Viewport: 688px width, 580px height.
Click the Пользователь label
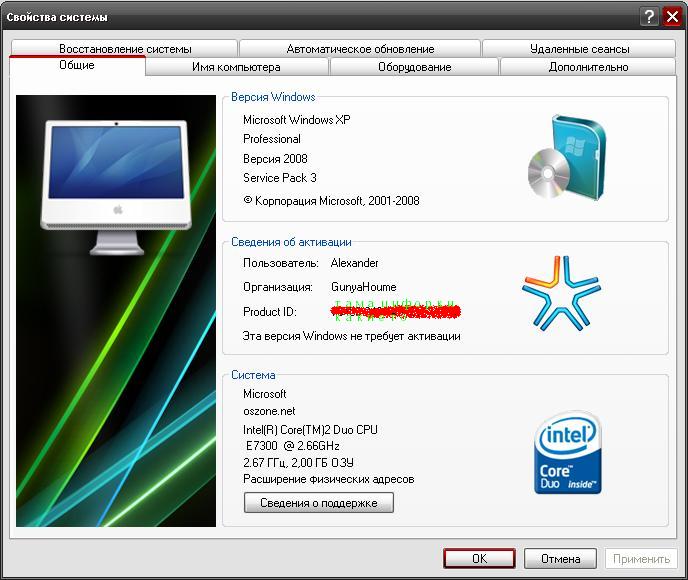click(x=281, y=263)
